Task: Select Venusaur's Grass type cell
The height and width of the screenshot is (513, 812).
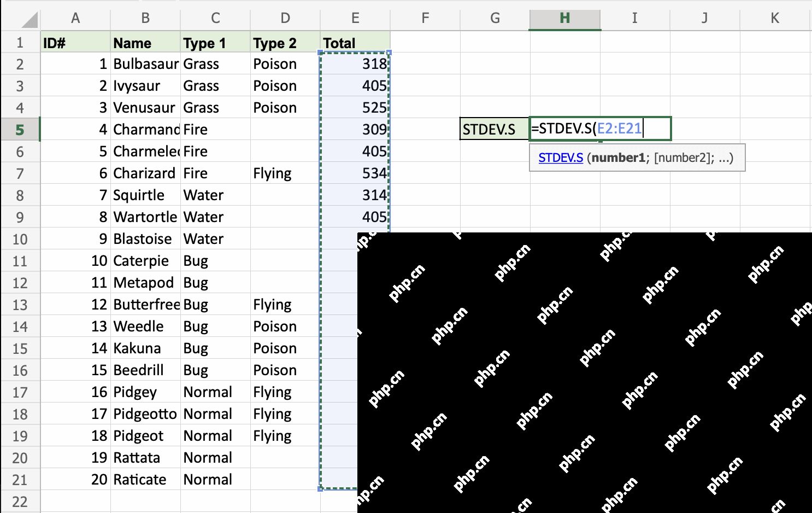Action: (x=215, y=108)
